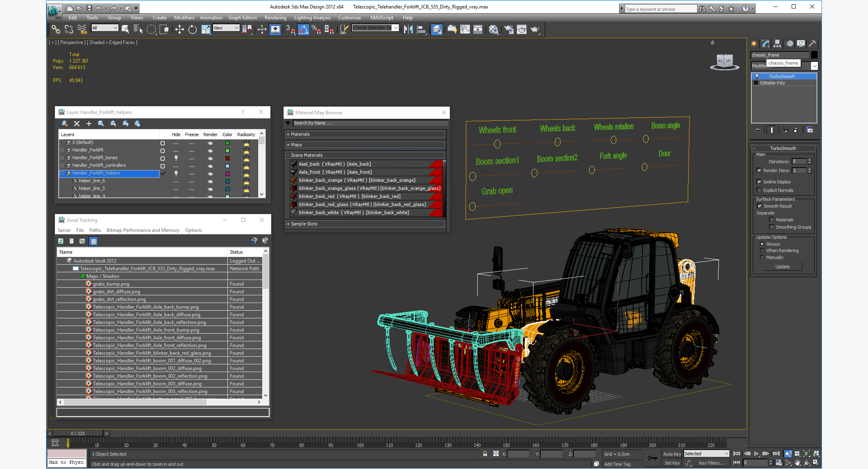Screen dimensions: 868x469
Task: Open Render Setup teapot icon
Action: [509, 29]
